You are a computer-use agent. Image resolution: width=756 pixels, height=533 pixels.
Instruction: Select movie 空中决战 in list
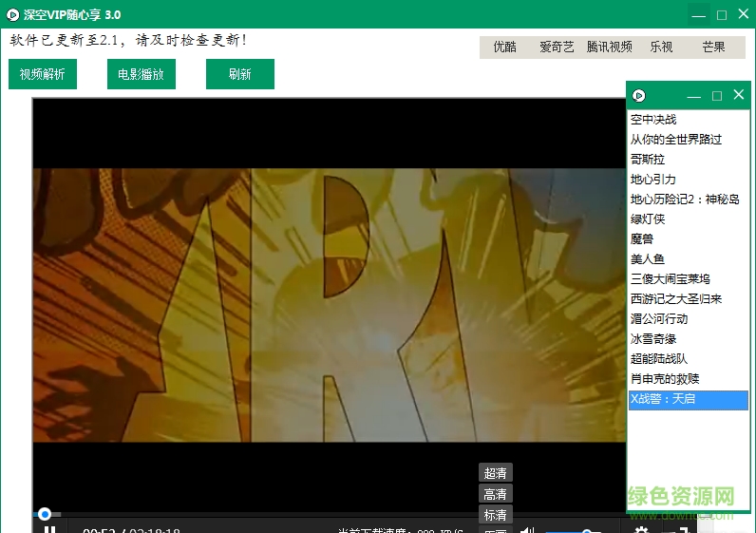689,119
